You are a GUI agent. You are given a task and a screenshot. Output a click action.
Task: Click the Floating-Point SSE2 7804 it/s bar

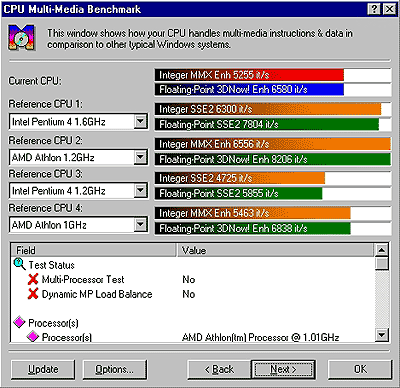pos(267,124)
